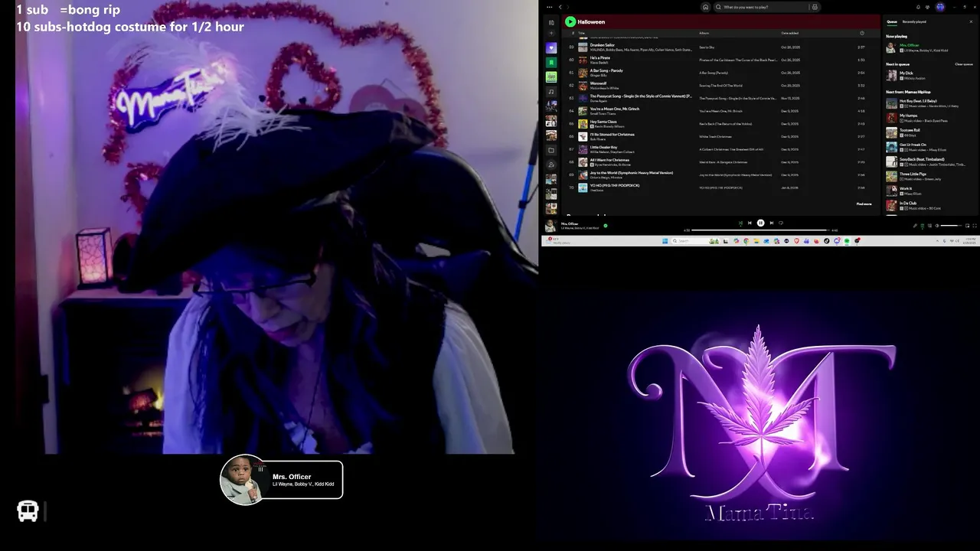Open the music note playlist tile in sidebar

point(551,92)
